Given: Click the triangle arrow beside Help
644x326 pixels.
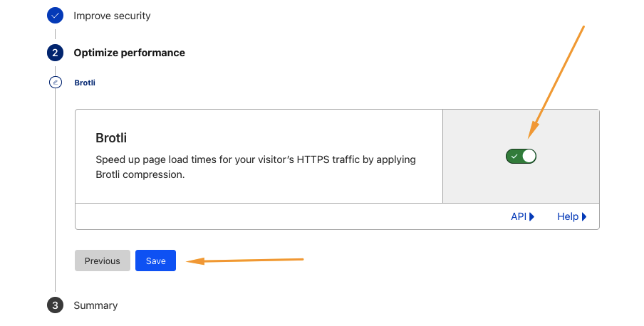Looking at the screenshot, I should (x=584, y=216).
